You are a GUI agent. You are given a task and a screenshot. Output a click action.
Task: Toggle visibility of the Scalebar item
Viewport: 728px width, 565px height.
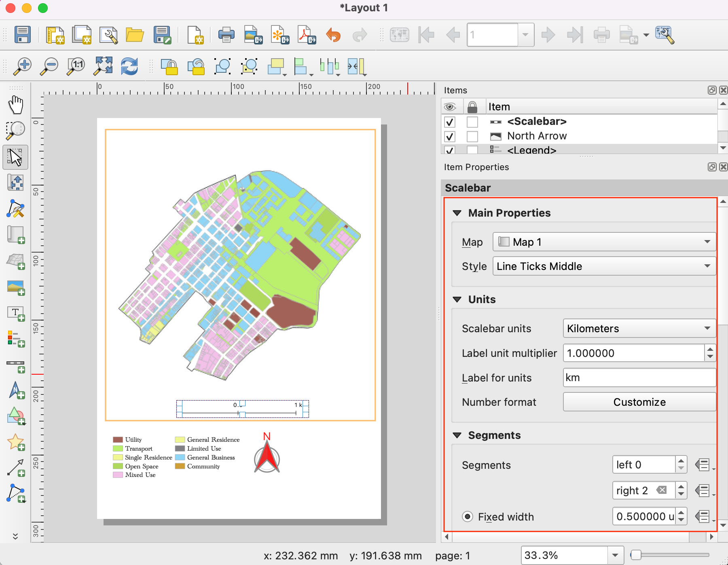click(x=449, y=122)
